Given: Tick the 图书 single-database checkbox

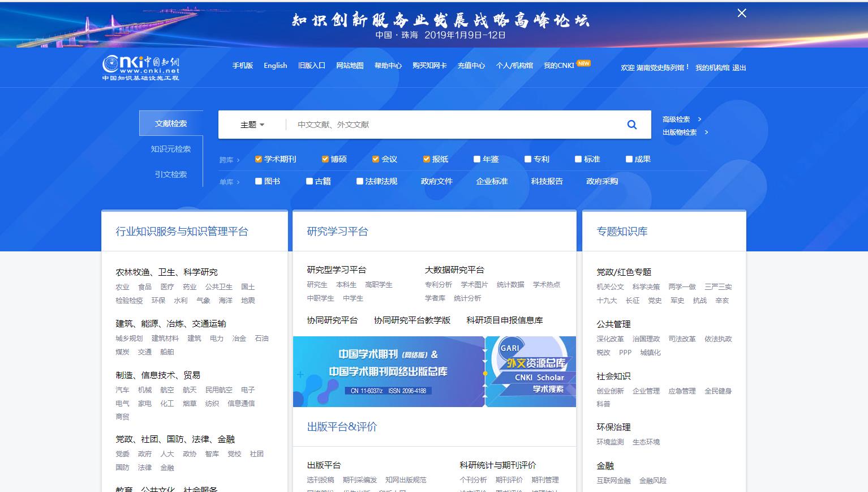Looking at the screenshot, I should pos(259,181).
